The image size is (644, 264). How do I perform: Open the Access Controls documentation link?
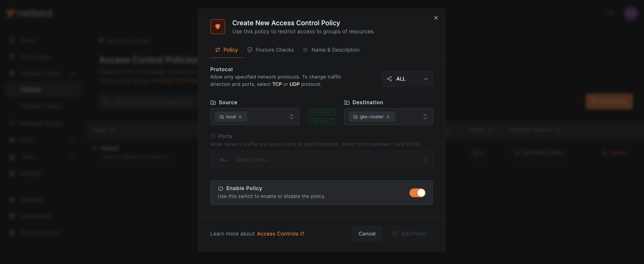(x=277, y=234)
